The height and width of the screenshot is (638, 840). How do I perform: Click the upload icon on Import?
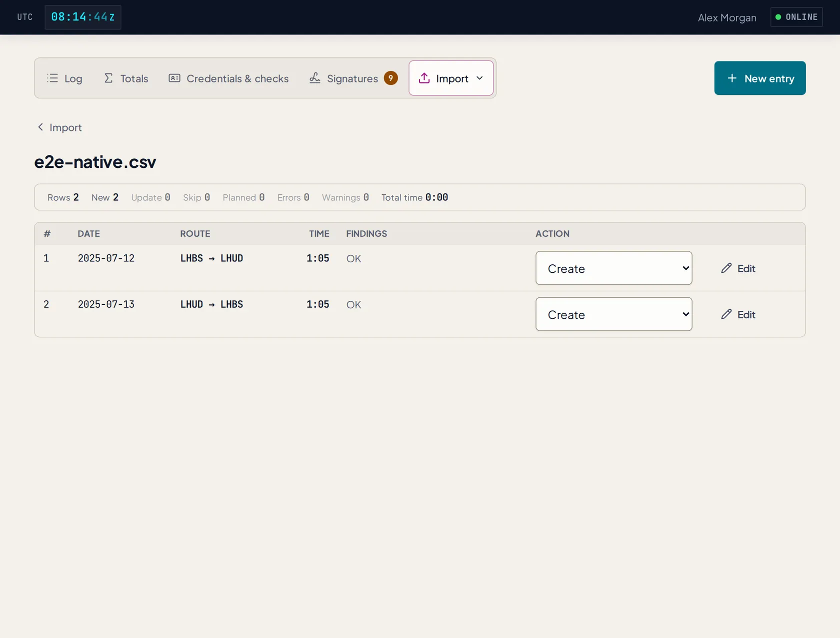424,78
